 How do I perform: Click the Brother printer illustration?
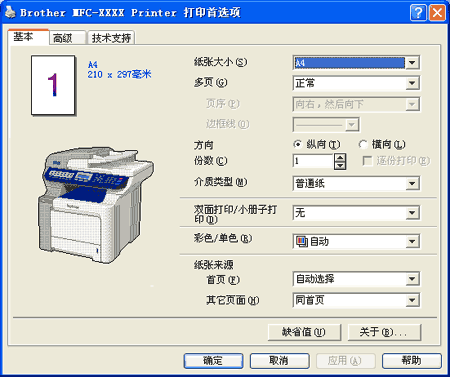click(x=96, y=205)
